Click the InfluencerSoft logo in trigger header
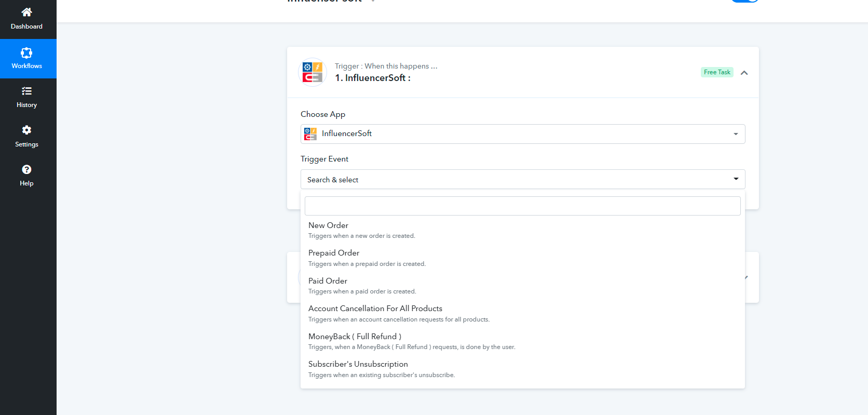This screenshot has height=415, width=868. point(313,72)
